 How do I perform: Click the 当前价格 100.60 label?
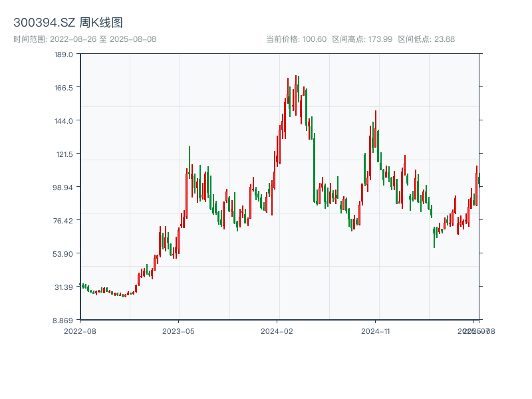pos(296,39)
